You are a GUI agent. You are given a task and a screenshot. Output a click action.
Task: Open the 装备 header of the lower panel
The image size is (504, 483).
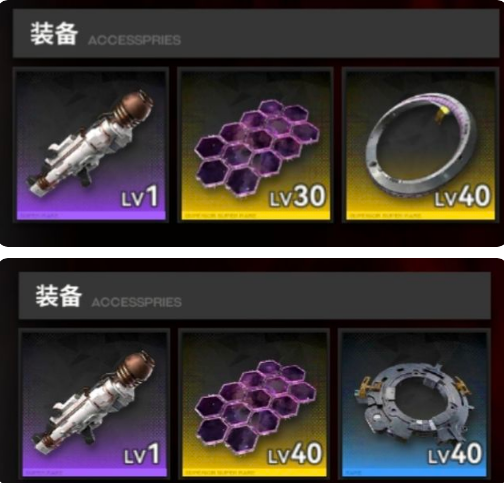[59, 296]
